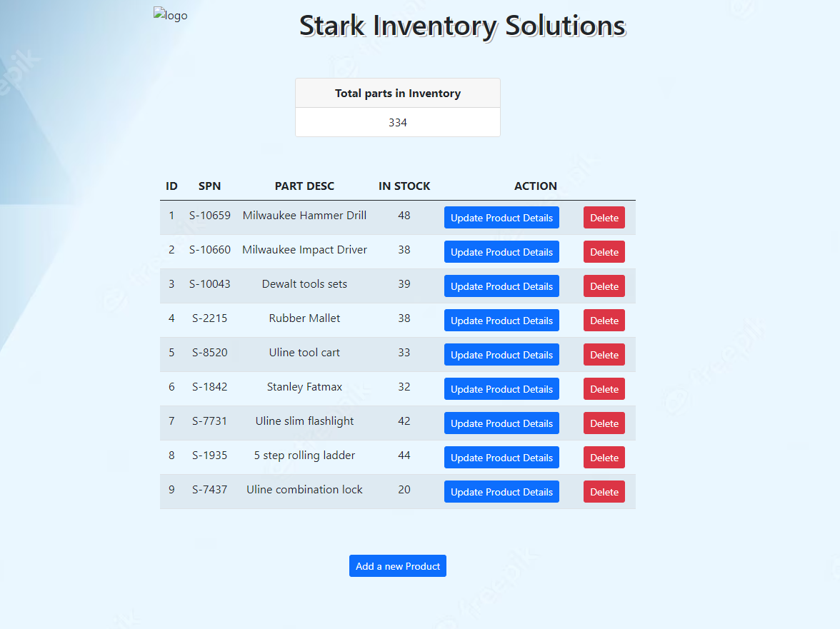
Task: Delete the Stanley Fatmax row
Action: pyautogui.click(x=604, y=388)
